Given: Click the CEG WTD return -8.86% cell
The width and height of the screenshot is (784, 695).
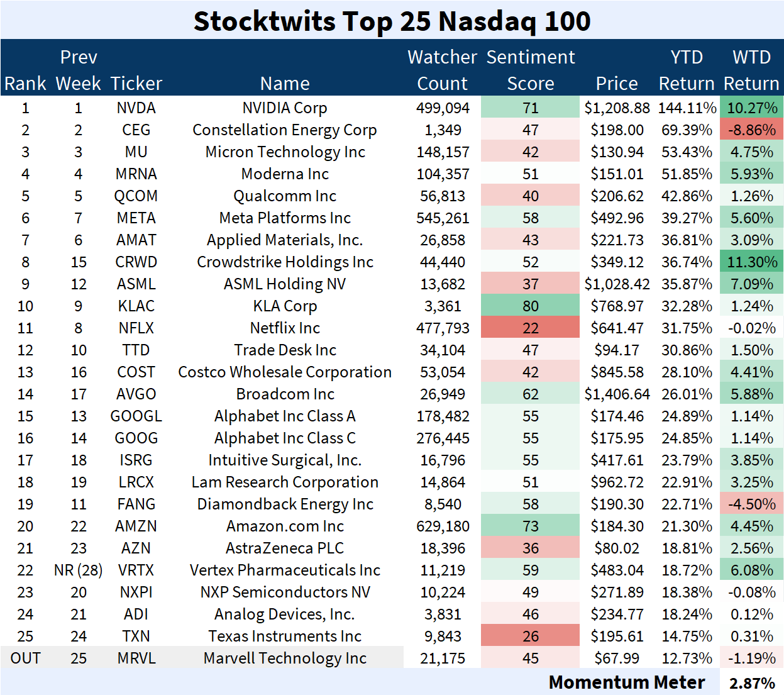Looking at the screenshot, I should 752,130.
